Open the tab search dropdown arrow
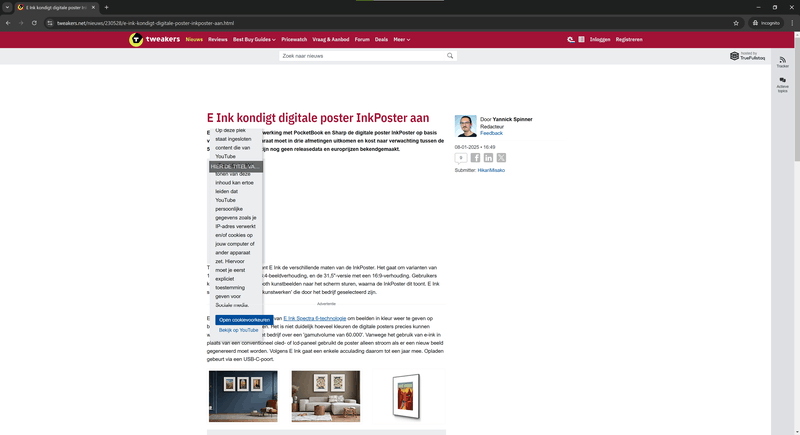The height and width of the screenshot is (435, 800). (7, 7)
